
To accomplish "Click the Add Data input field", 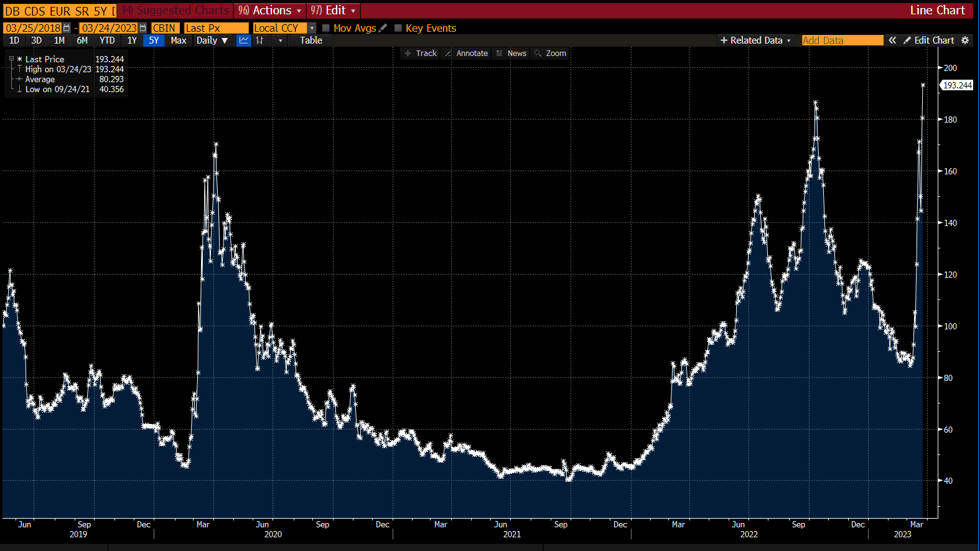I will point(842,40).
